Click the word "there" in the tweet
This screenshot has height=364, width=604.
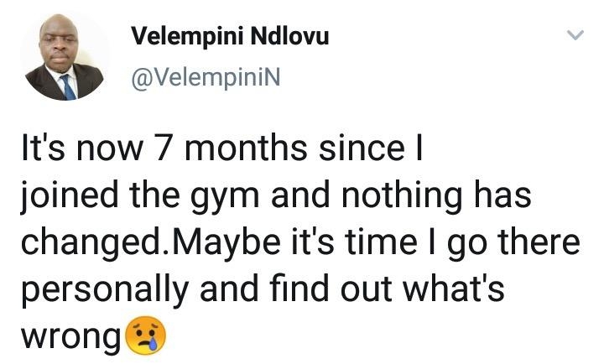(539, 246)
